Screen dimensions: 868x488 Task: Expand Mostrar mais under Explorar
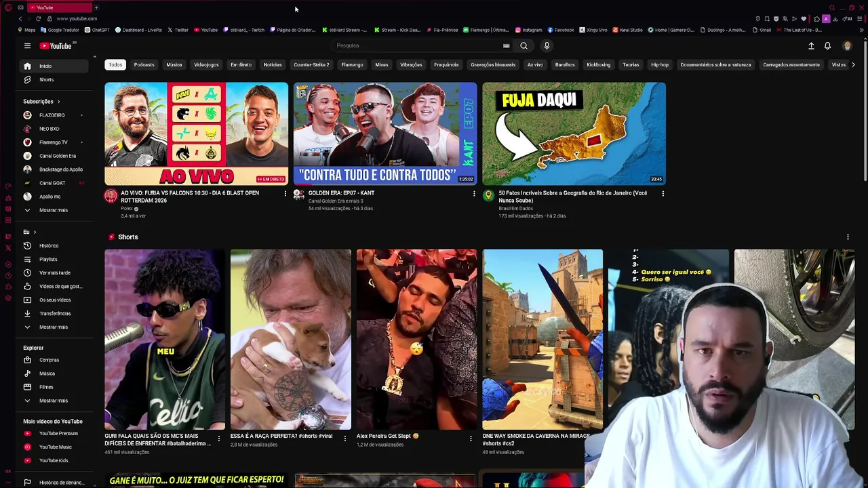tap(53, 401)
